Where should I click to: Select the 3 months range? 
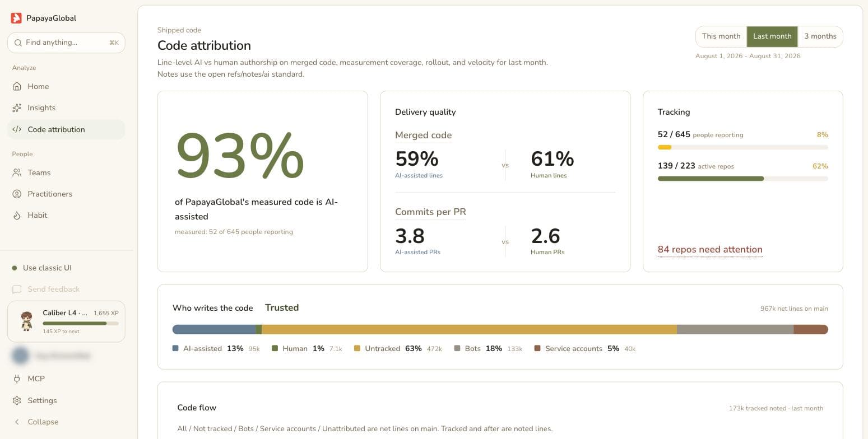(x=820, y=36)
